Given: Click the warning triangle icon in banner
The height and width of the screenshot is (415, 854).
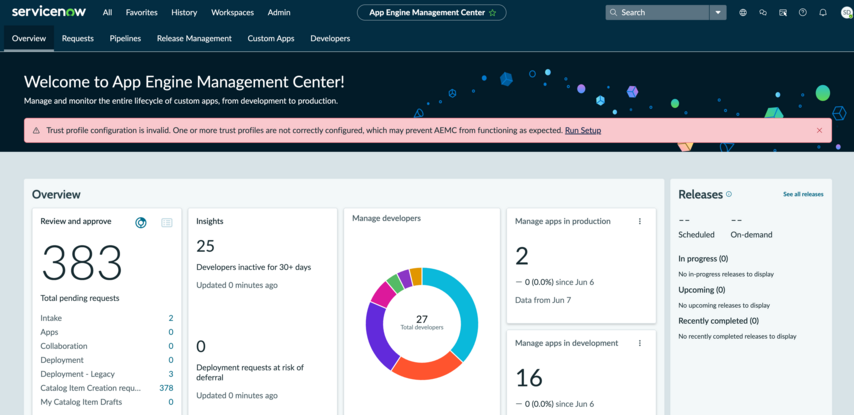Looking at the screenshot, I should point(36,131).
